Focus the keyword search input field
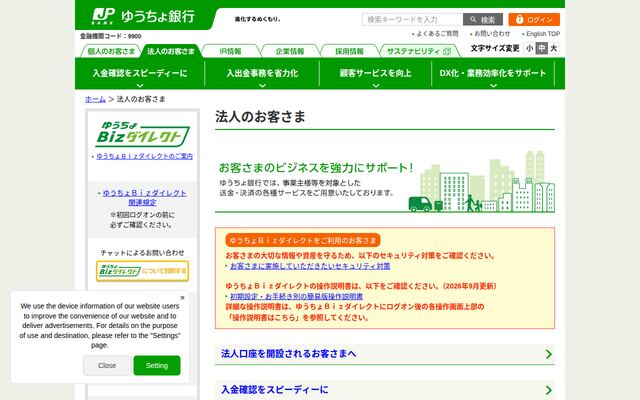 (x=412, y=19)
